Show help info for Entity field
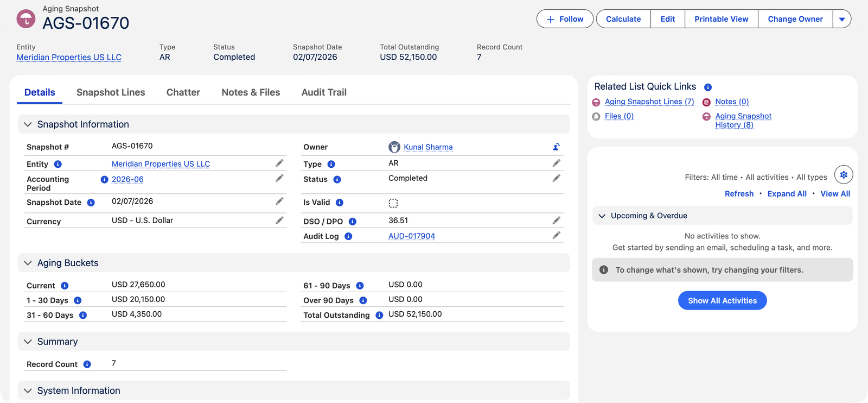 (x=58, y=164)
